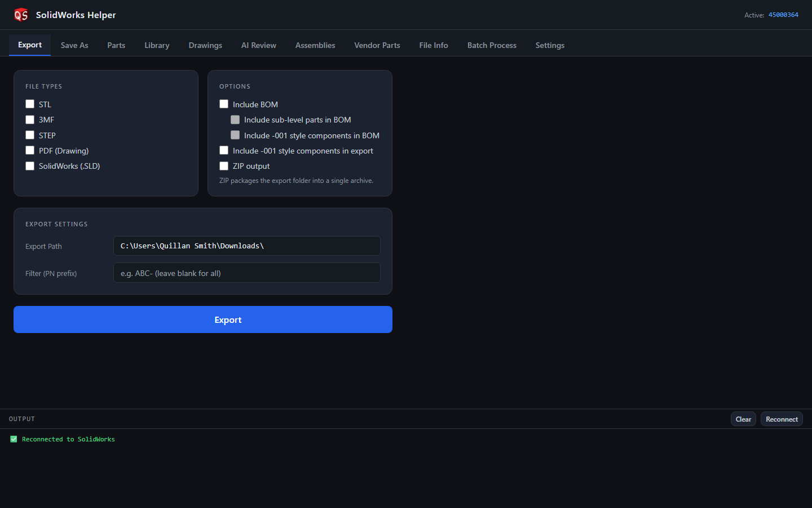Viewport: 812px width, 508px height.
Task: Click the active document number 45000364
Action: [x=783, y=15]
